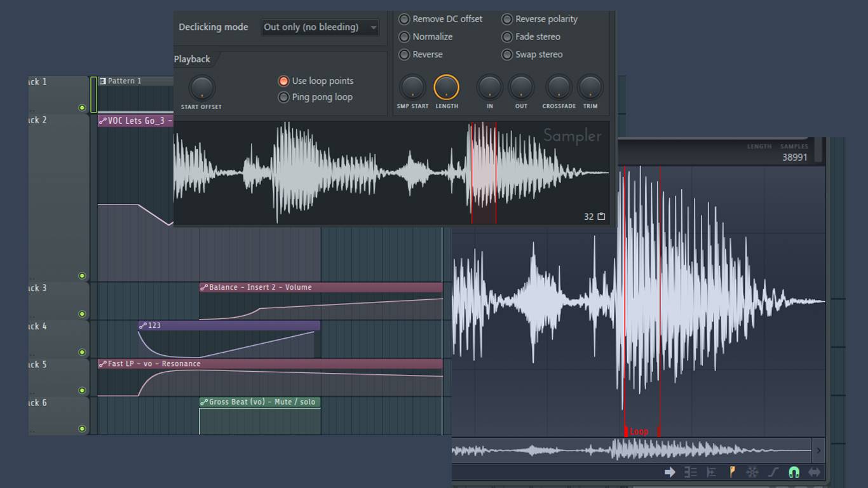The width and height of the screenshot is (868, 488).
Task: Click the clipboard icon next to 32
Action: click(601, 217)
